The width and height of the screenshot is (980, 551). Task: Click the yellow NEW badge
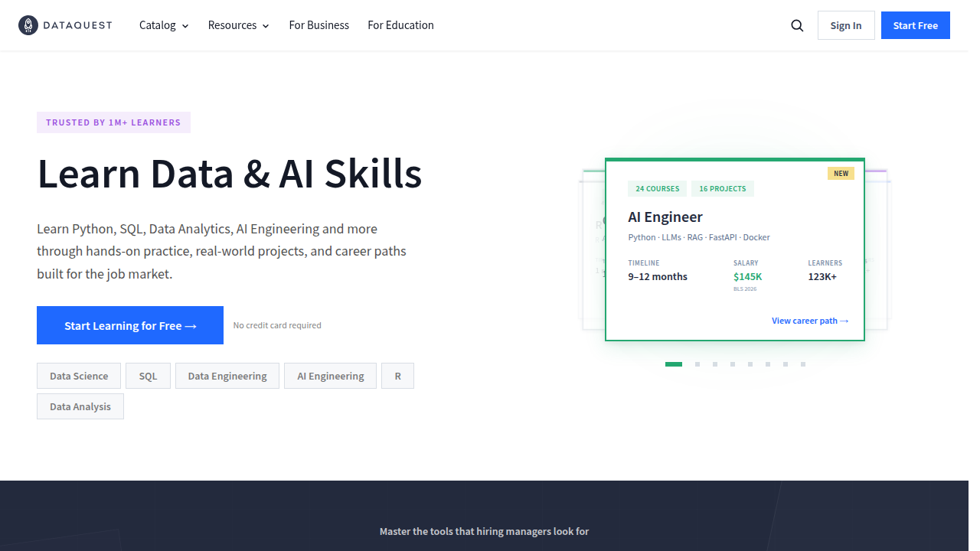(x=841, y=174)
